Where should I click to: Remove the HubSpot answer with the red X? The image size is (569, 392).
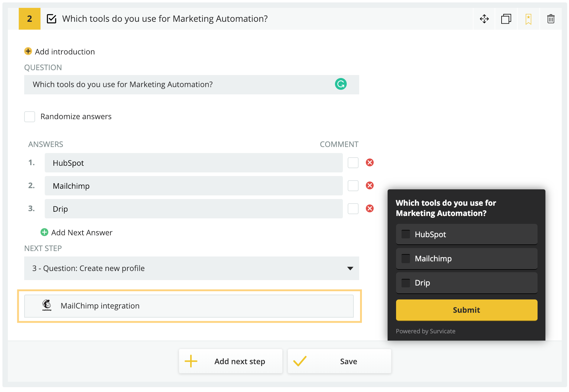[369, 162]
